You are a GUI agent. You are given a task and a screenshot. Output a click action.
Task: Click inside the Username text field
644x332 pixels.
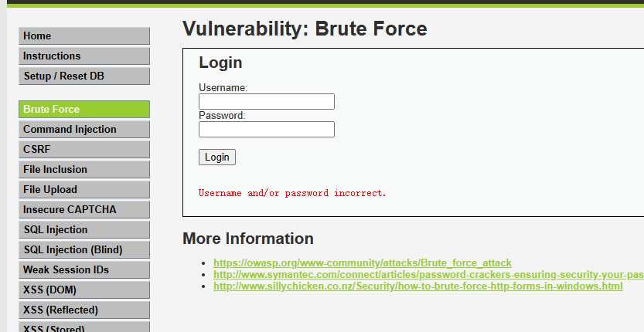[x=266, y=102]
